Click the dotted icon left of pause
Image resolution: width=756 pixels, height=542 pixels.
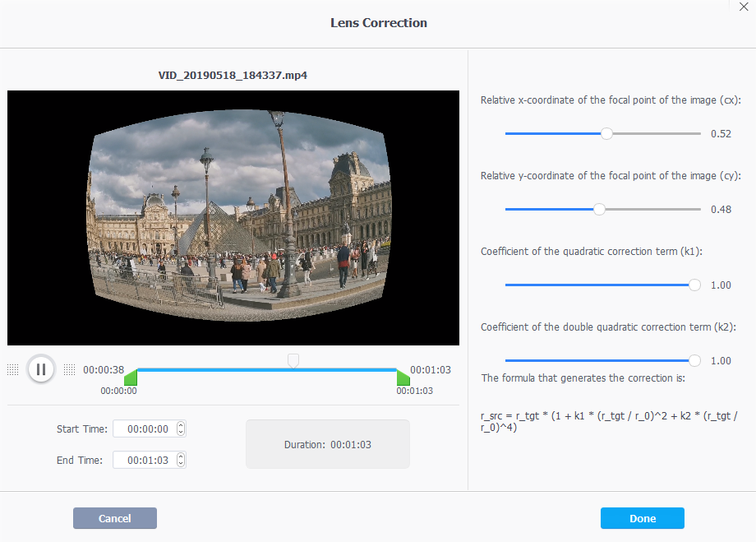pos(12,370)
